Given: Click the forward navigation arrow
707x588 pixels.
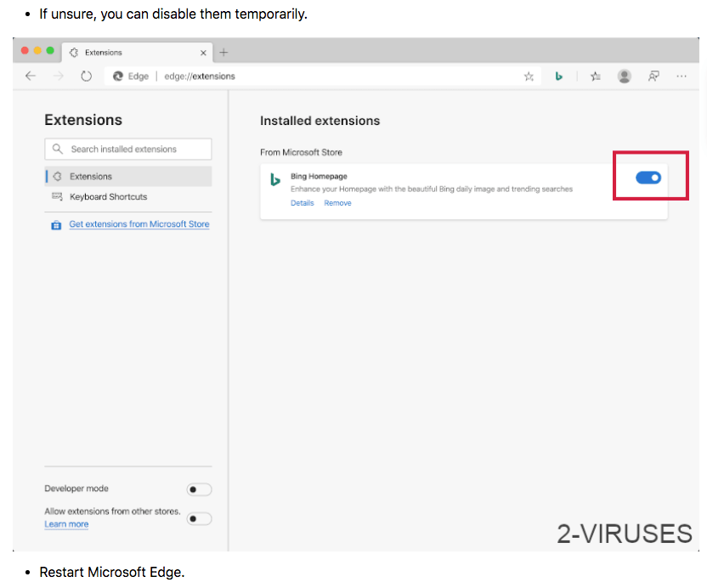Looking at the screenshot, I should click(x=58, y=76).
